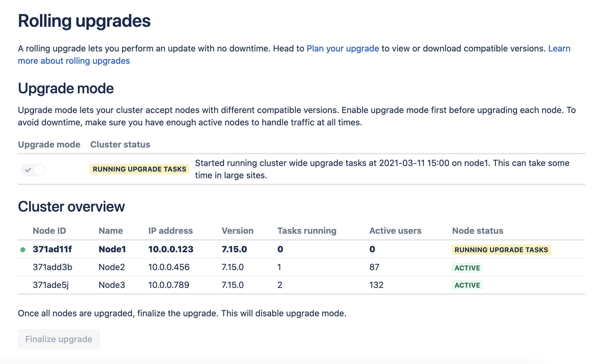The width and height of the screenshot is (604, 364).
Task: Click the Active users column header
Action: coord(395,231)
